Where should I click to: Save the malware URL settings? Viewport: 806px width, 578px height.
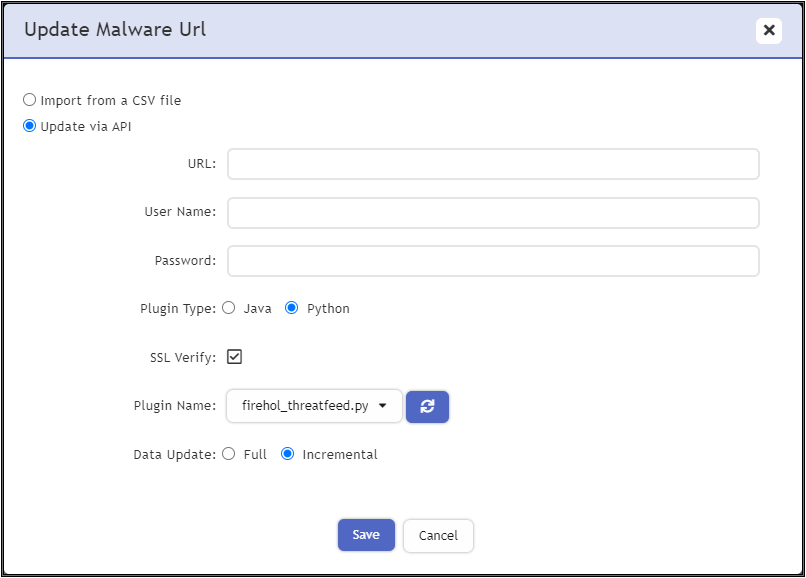click(x=366, y=535)
